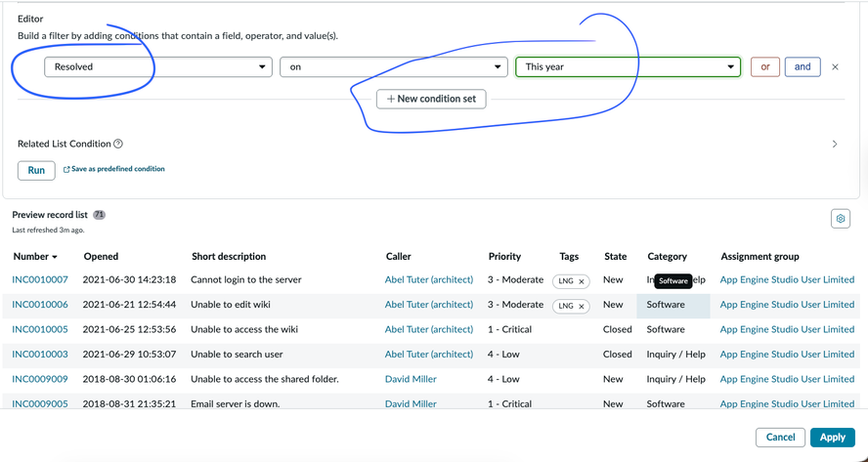Image resolution: width=868 pixels, height=462 pixels.
Task: Sort by Number column arrow
Action: point(55,257)
